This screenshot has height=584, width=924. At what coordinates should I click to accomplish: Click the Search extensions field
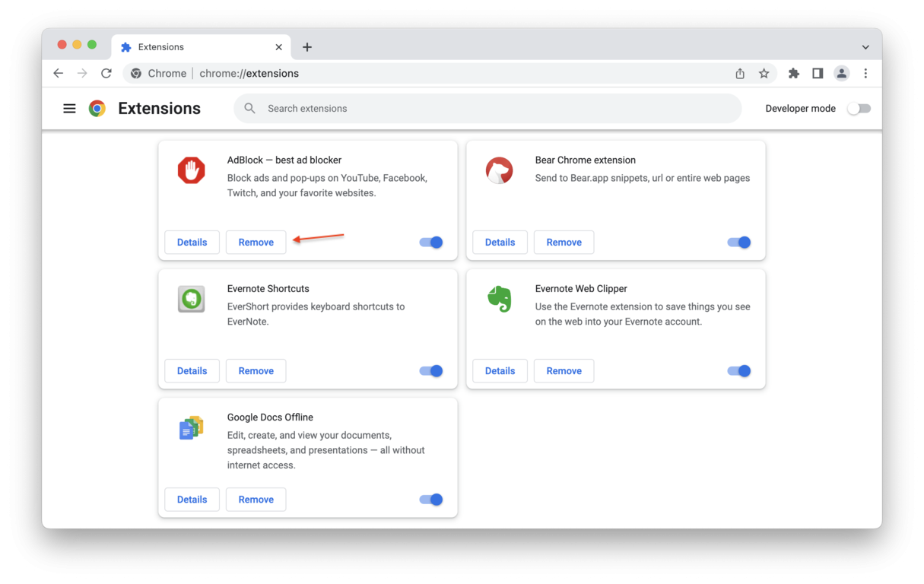[487, 108]
